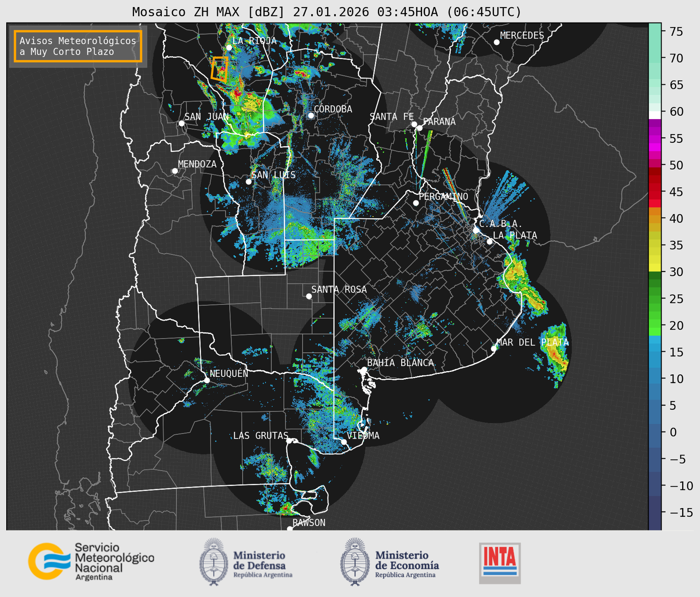
Task: Click the Mendoza city marker dot
Action: pyautogui.click(x=175, y=171)
